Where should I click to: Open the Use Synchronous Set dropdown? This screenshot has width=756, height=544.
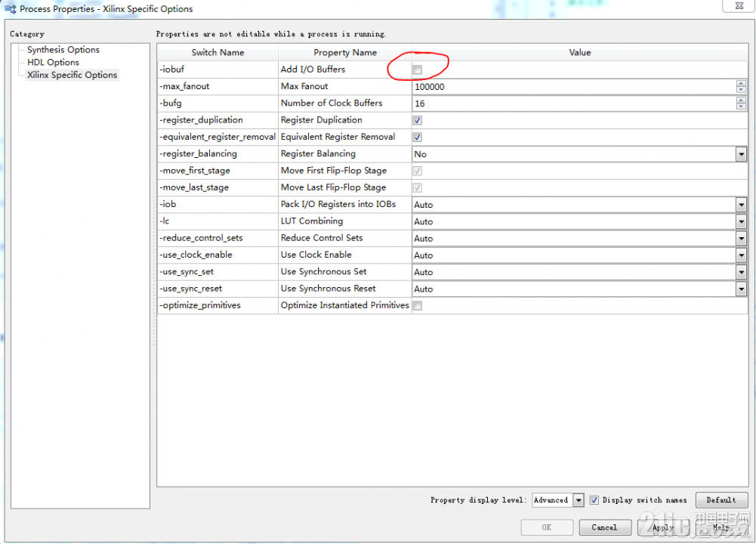tap(741, 273)
